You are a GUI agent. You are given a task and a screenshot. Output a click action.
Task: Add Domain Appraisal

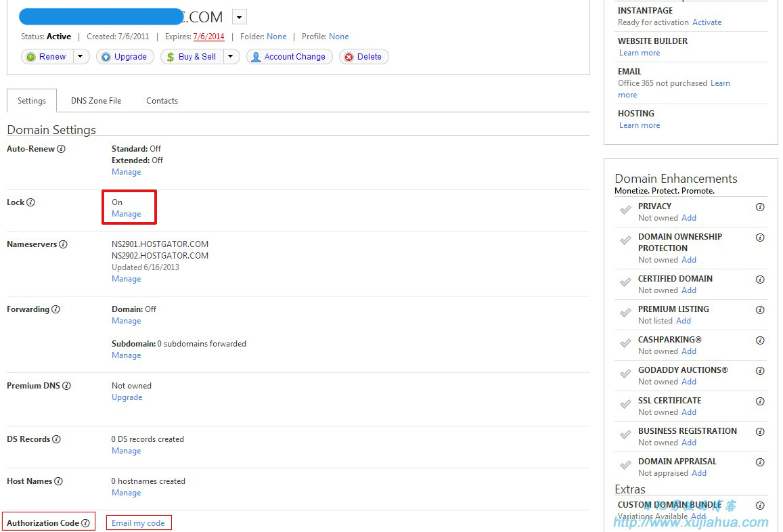pos(698,473)
